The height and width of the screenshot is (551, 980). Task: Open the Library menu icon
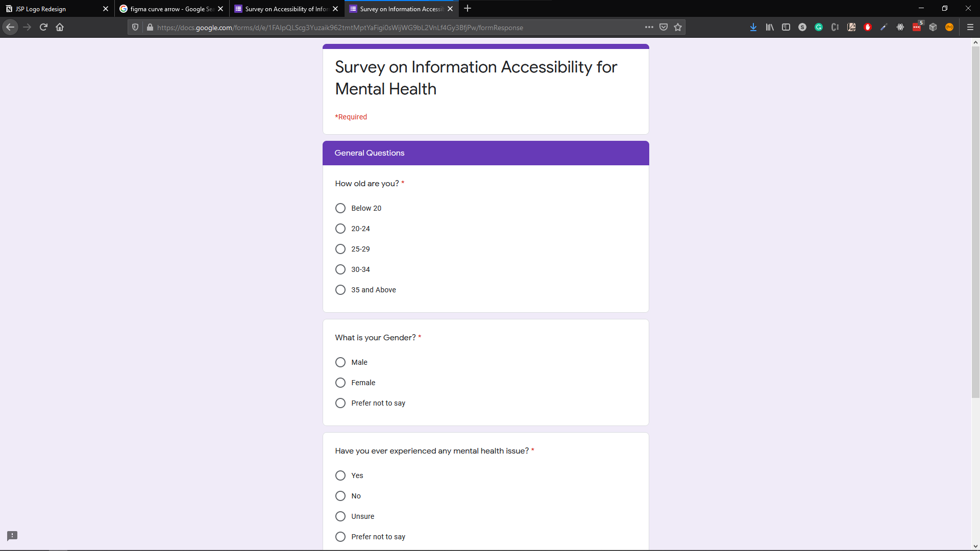pos(770,27)
